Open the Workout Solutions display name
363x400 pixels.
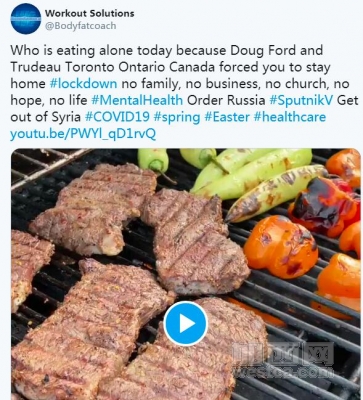[89, 13]
